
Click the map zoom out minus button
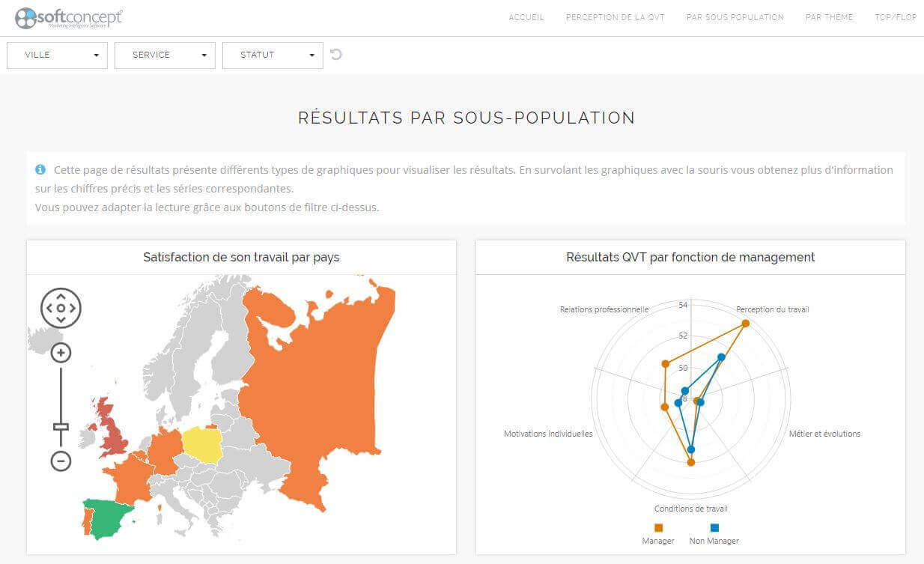pos(61,461)
